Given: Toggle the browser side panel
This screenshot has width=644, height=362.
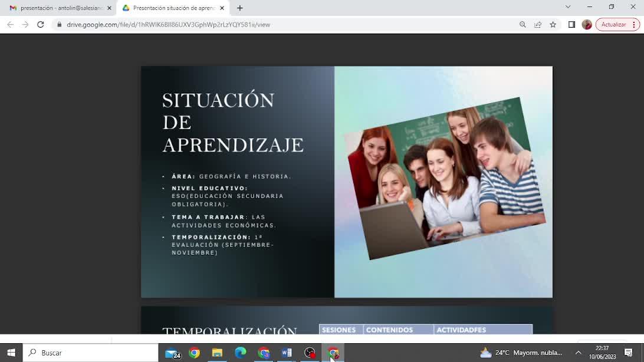Looking at the screenshot, I should [x=571, y=25].
